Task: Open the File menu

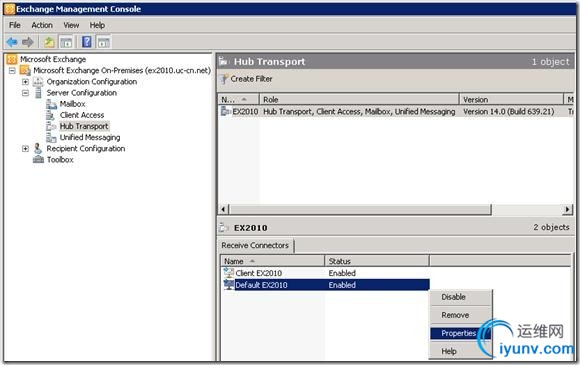Action: [15, 25]
